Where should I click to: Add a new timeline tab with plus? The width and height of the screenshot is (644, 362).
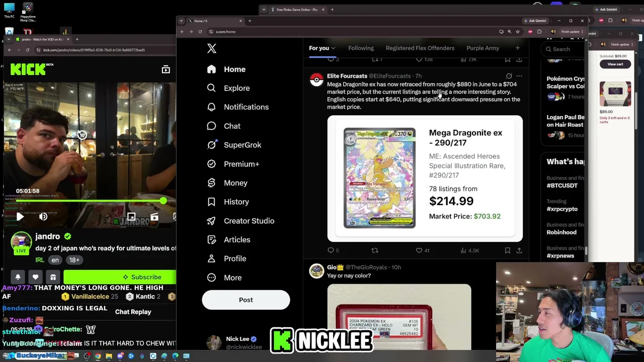(517, 48)
